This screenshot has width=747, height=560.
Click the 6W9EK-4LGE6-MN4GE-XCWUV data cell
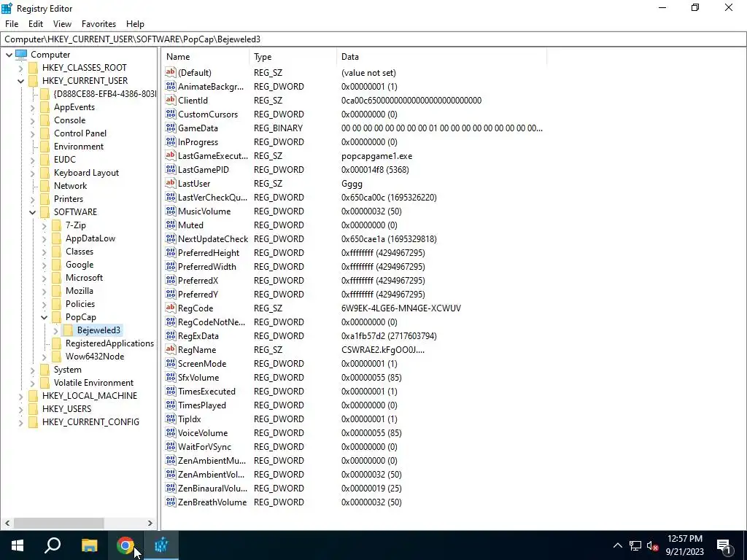(401, 308)
